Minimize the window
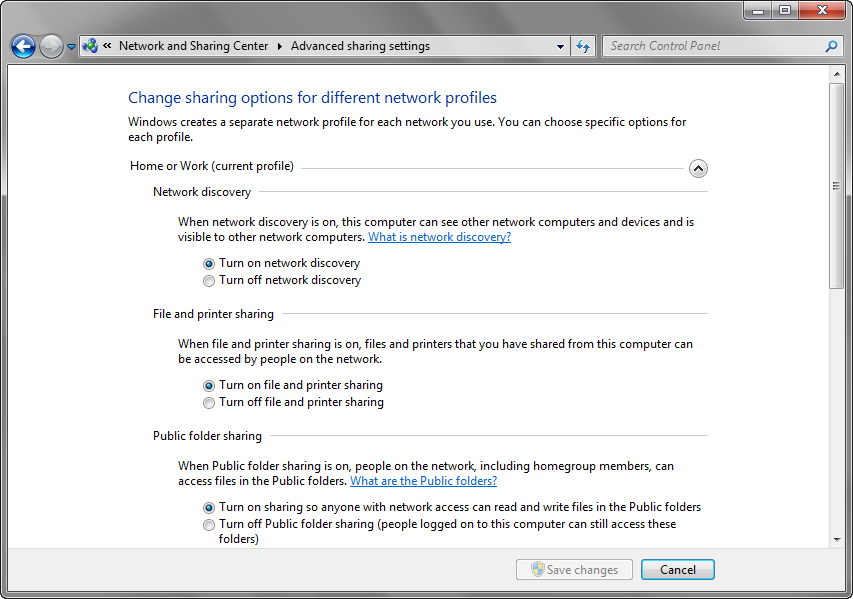This screenshot has height=599, width=853. pyautogui.click(x=758, y=10)
